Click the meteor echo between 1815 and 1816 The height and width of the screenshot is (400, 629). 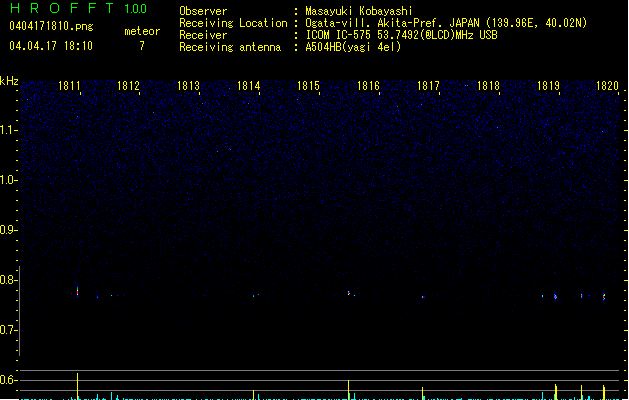(x=349, y=293)
